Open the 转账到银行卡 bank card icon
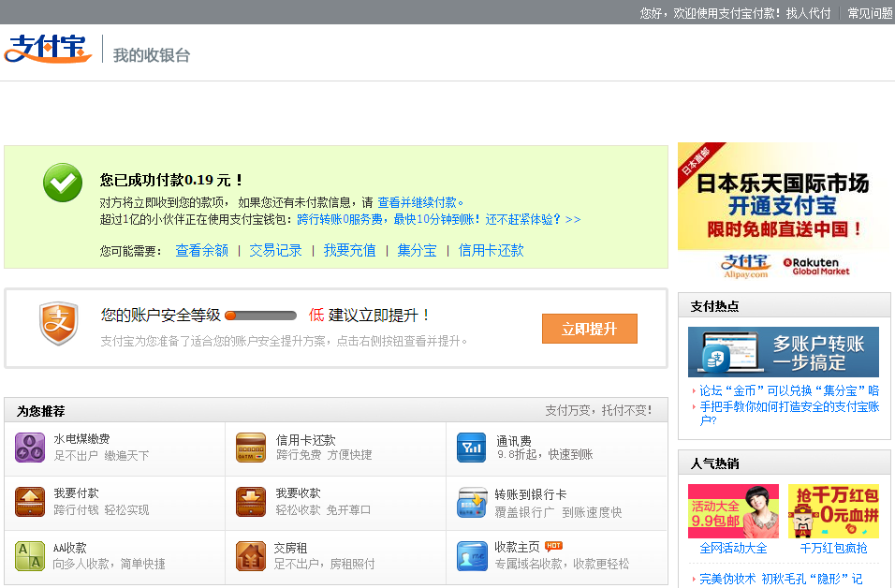The width and height of the screenshot is (895, 588). point(472,503)
